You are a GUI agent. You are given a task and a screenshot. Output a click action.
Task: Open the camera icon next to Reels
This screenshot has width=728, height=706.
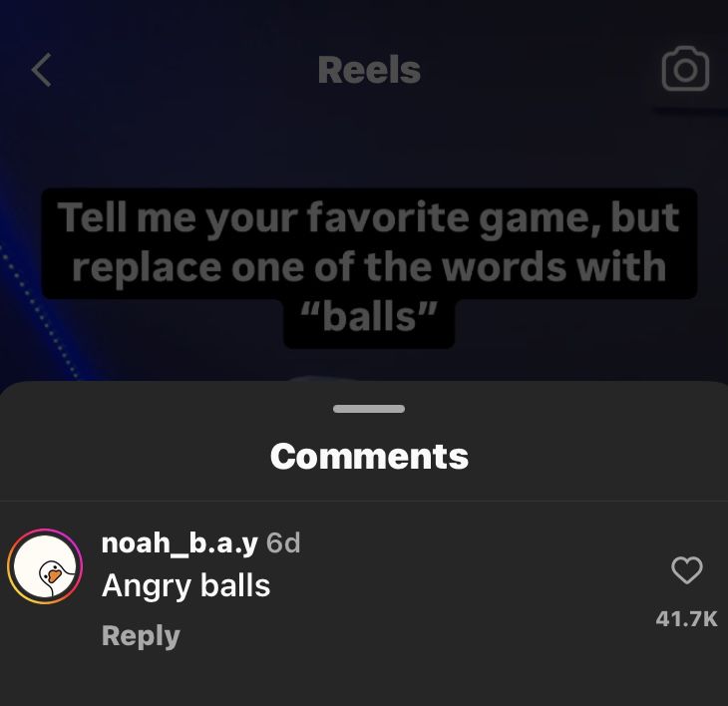tap(685, 69)
